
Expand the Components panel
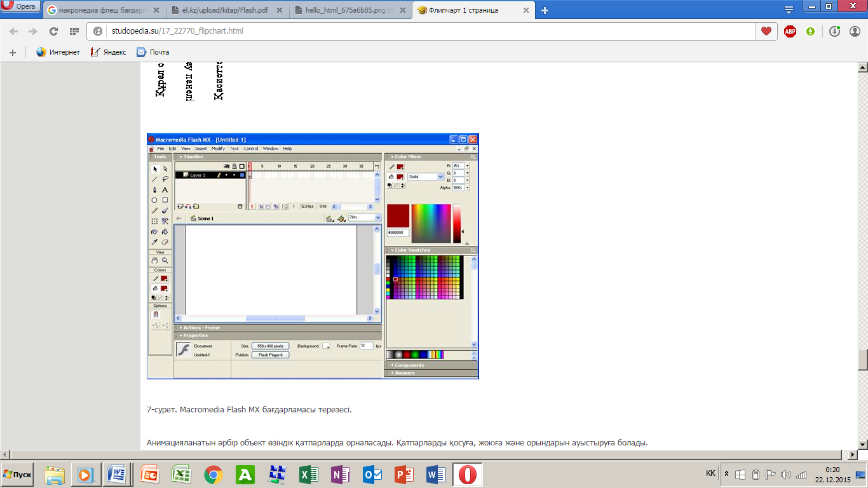click(392, 365)
